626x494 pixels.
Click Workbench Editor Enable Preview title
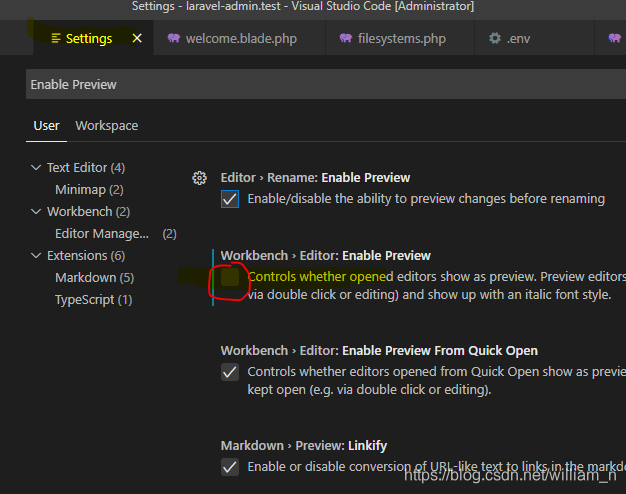coord(326,256)
